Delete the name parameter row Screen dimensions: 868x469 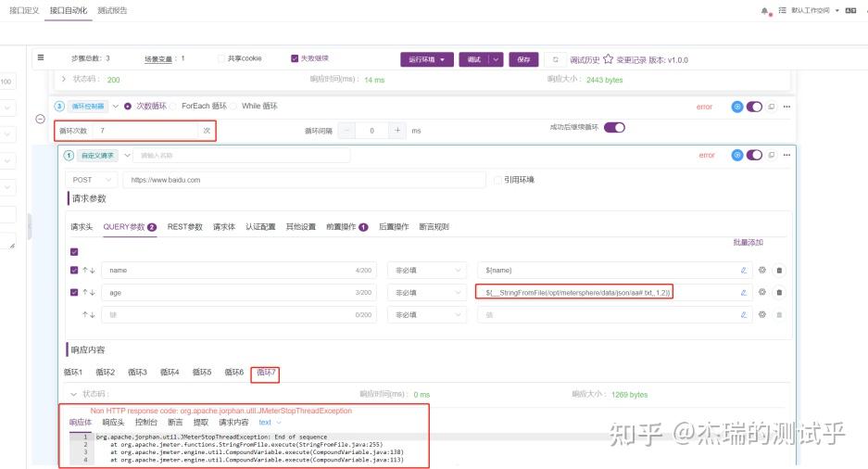click(779, 271)
